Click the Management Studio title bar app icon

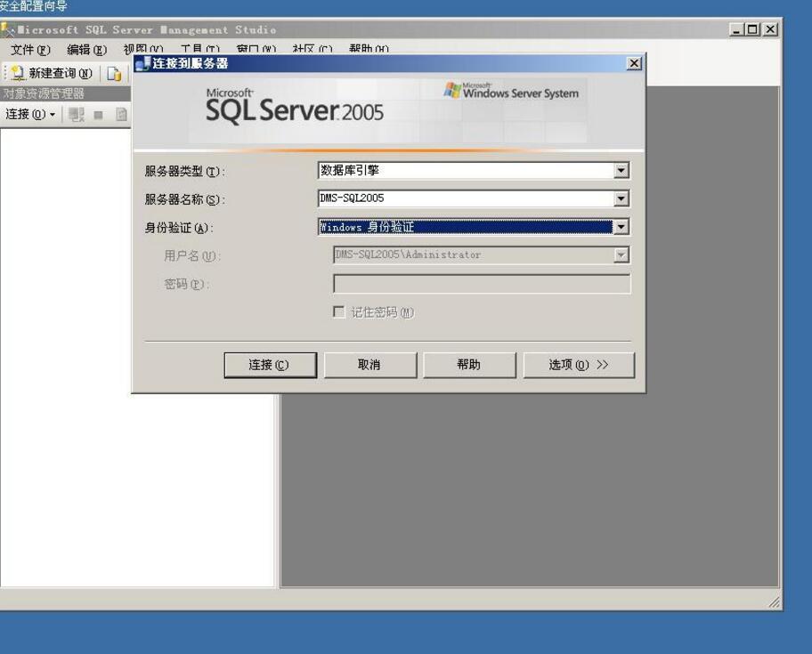7,30
